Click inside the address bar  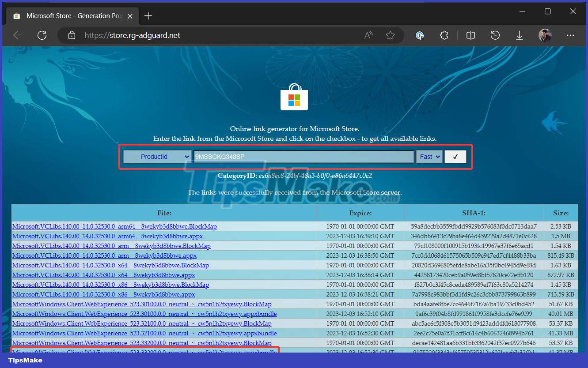point(221,35)
